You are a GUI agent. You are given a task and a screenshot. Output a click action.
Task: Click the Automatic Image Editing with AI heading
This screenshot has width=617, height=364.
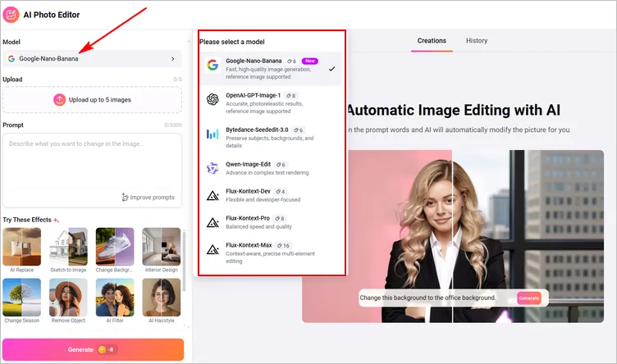[x=453, y=110]
